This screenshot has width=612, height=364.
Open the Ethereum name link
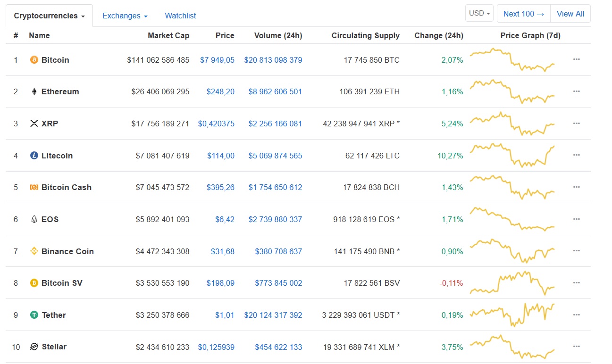click(x=60, y=91)
